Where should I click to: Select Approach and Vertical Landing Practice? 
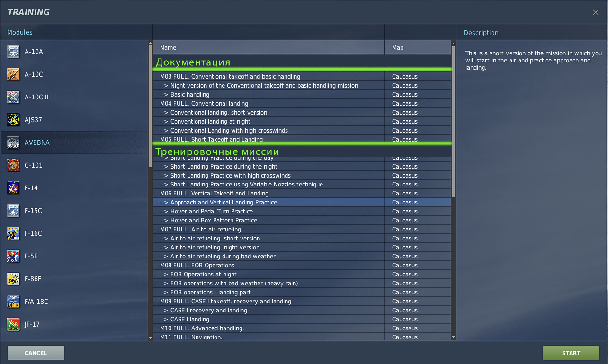302,202
